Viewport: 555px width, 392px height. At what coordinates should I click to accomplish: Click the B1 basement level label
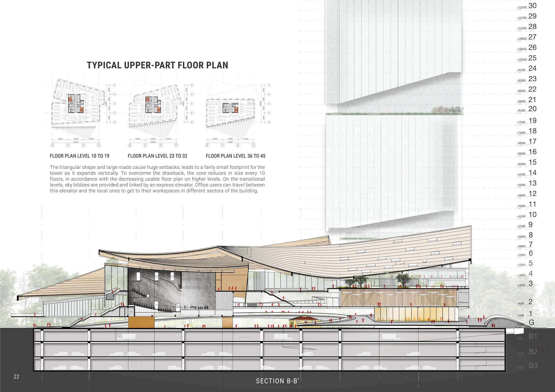click(533, 336)
